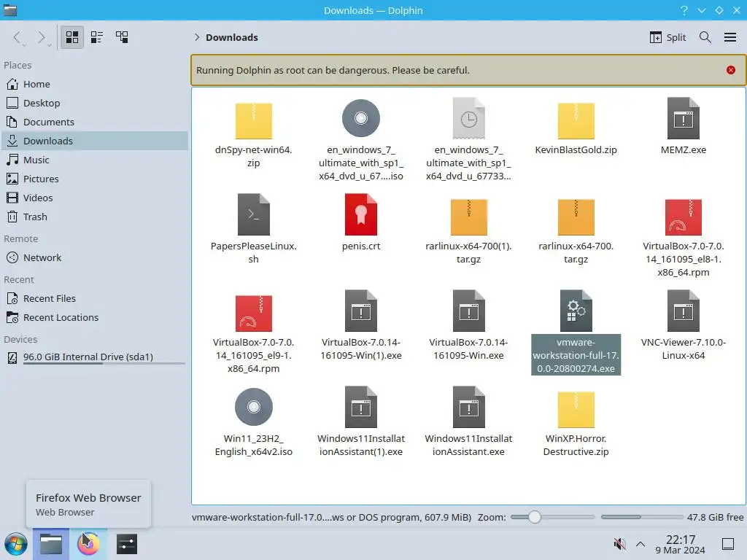
Task: Unmute audio via tray volume icon
Action: coord(619,544)
